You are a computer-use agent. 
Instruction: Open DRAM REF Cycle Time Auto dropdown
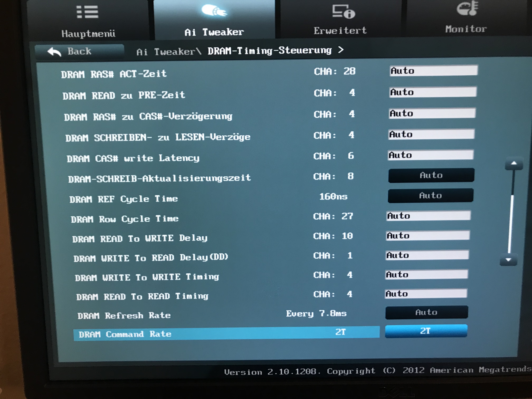pyautogui.click(x=431, y=196)
